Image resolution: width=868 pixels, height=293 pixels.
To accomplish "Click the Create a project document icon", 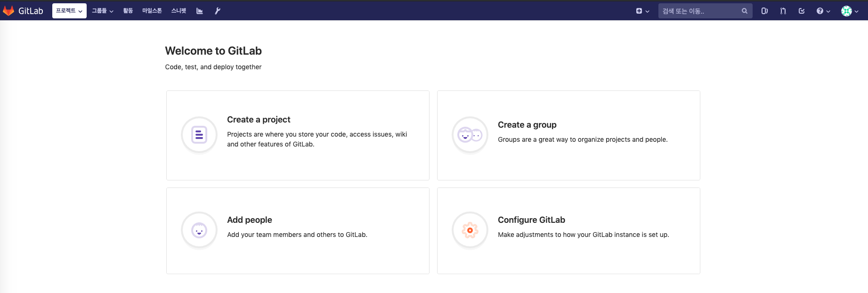I will [x=199, y=135].
